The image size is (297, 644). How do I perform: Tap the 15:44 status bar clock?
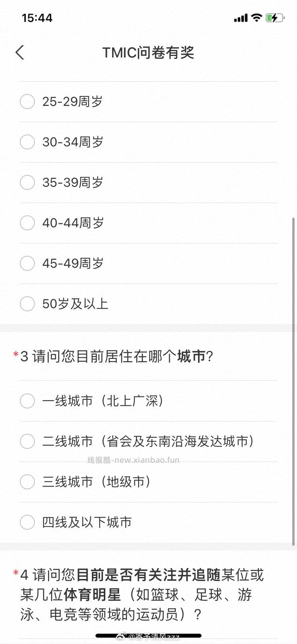pyautogui.click(x=37, y=18)
